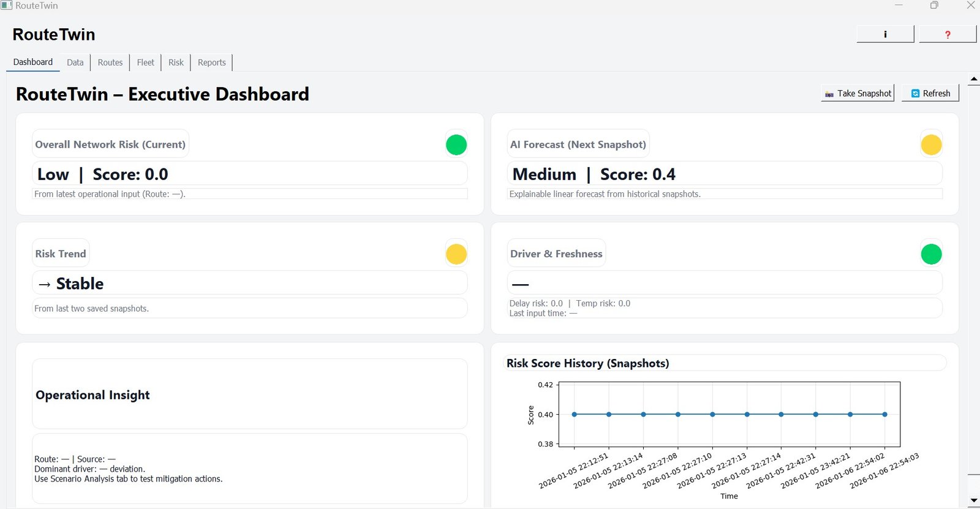The image size is (980, 509).
Task: Click the yellow AI Forecast indicator
Action: click(931, 145)
